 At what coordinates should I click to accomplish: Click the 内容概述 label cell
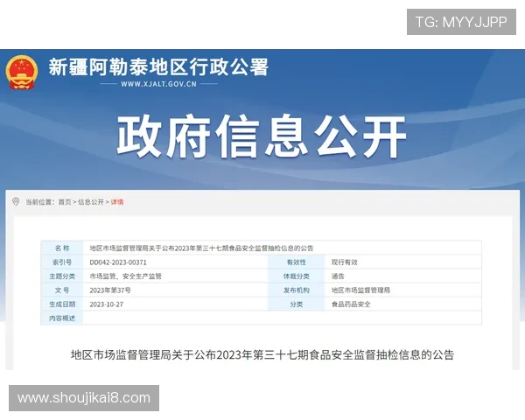click(x=62, y=318)
